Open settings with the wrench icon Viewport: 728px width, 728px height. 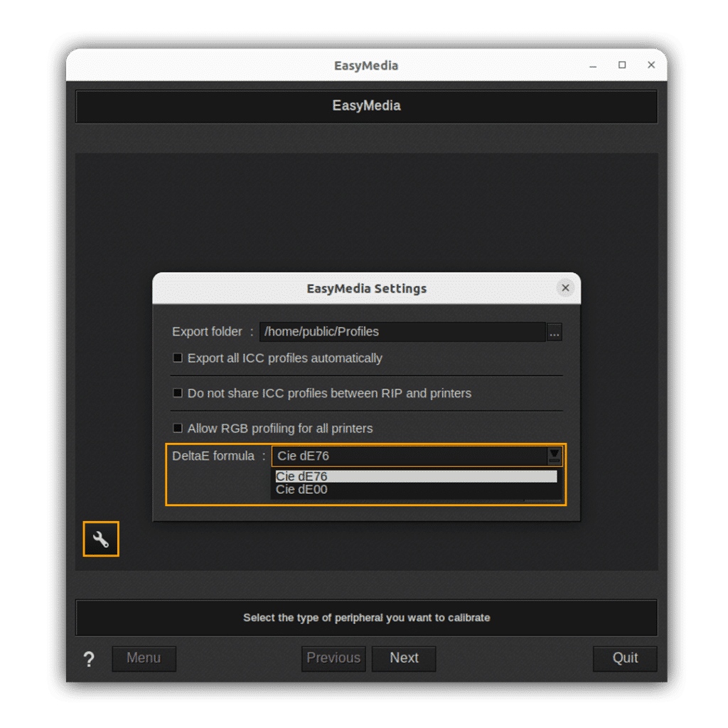pyautogui.click(x=101, y=540)
